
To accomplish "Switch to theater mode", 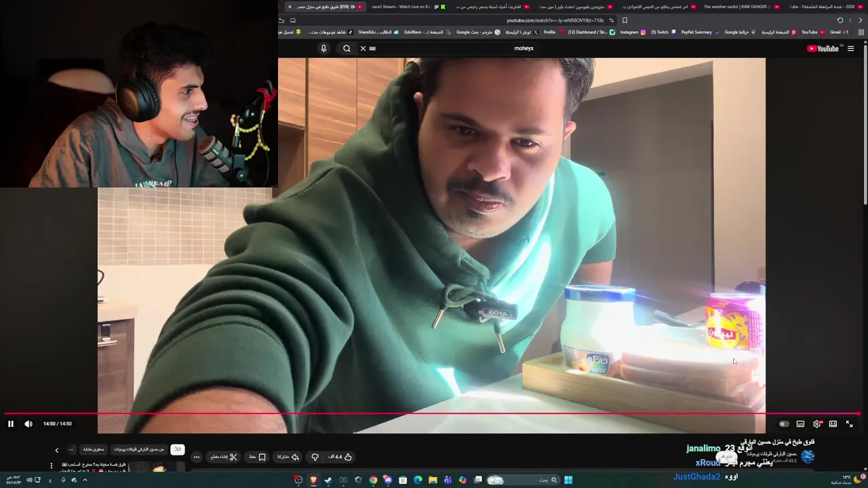I will (833, 424).
